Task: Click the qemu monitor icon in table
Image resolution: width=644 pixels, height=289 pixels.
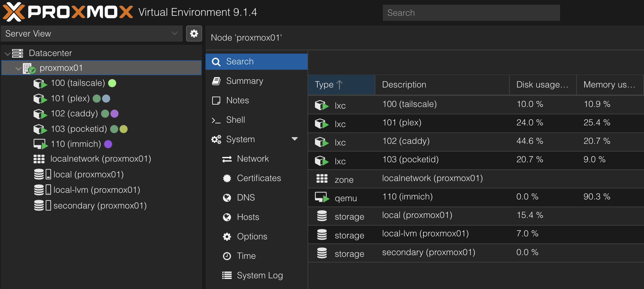Action: [322, 197]
